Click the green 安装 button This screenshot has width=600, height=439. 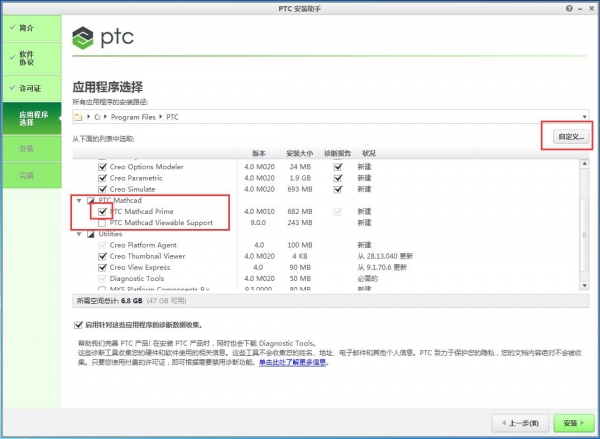(574, 423)
